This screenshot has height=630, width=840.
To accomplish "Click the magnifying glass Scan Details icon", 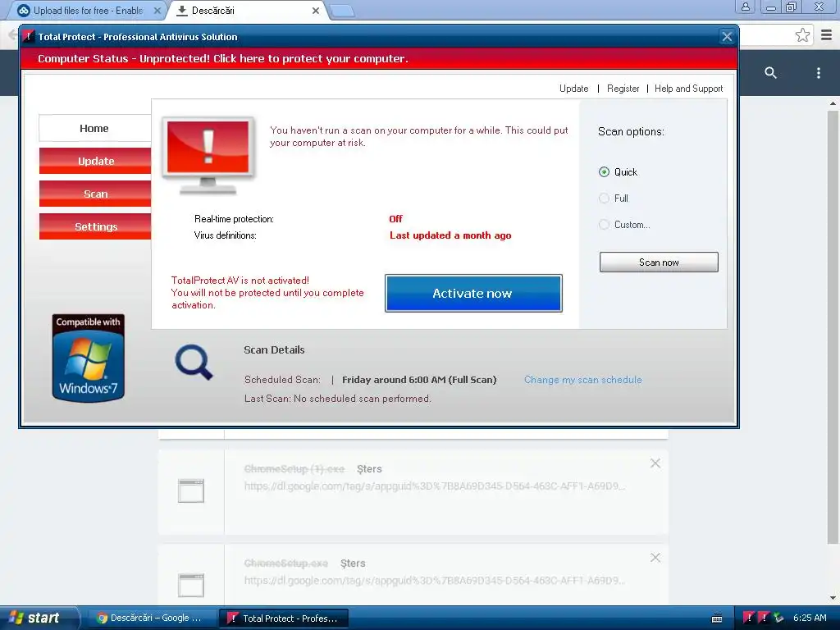I will point(194,362).
